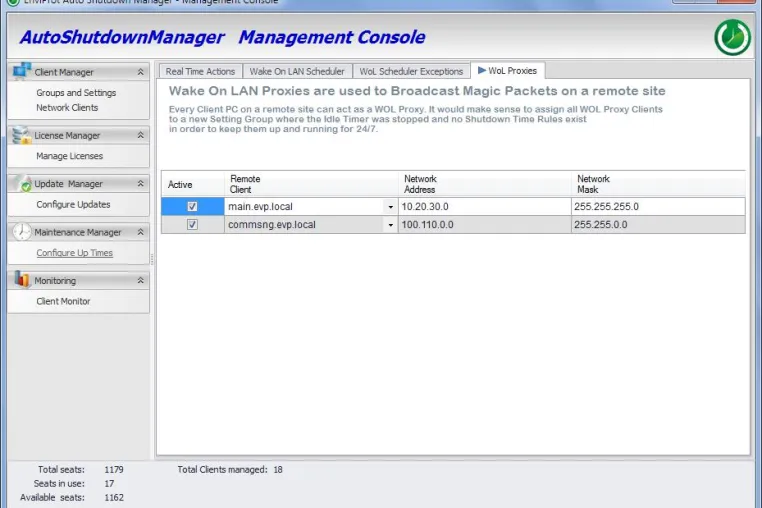Click the Network Mask column header
This screenshot has width=762, height=508.
[x=658, y=184]
